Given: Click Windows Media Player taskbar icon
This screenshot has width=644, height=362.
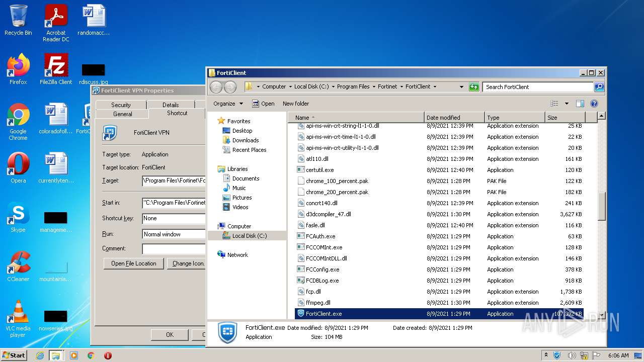Looking at the screenshot, I should (x=74, y=355).
